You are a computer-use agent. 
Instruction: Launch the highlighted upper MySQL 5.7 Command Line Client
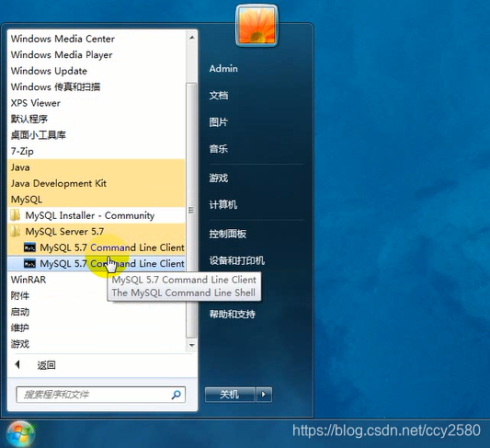[96, 247]
